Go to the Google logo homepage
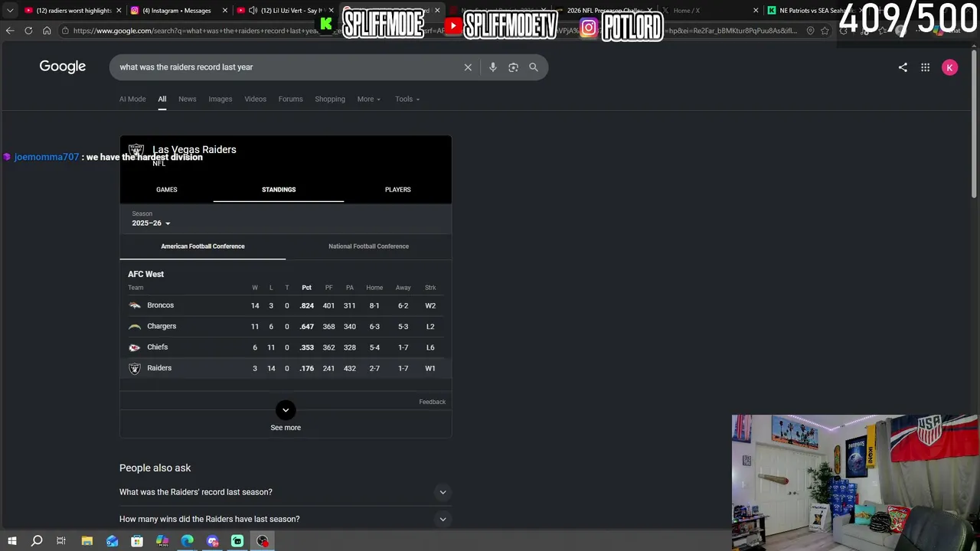Viewport: 980px width, 551px height. click(x=63, y=67)
